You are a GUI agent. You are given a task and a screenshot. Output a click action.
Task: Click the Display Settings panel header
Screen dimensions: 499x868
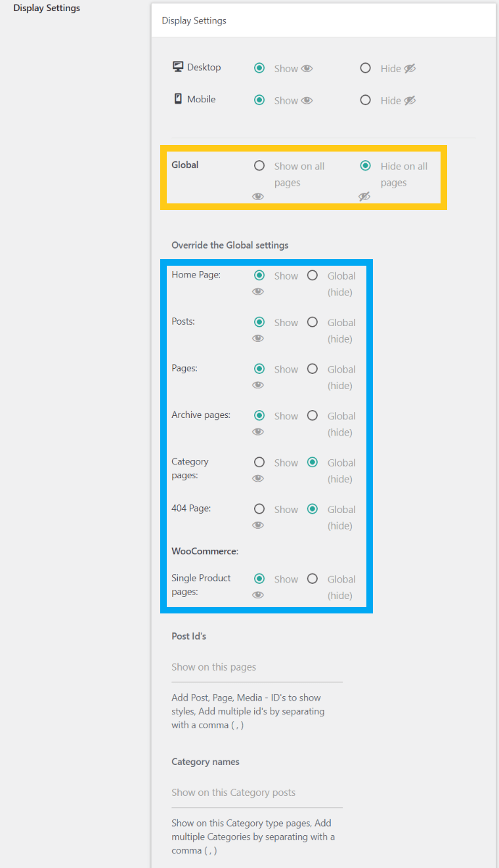(x=194, y=20)
